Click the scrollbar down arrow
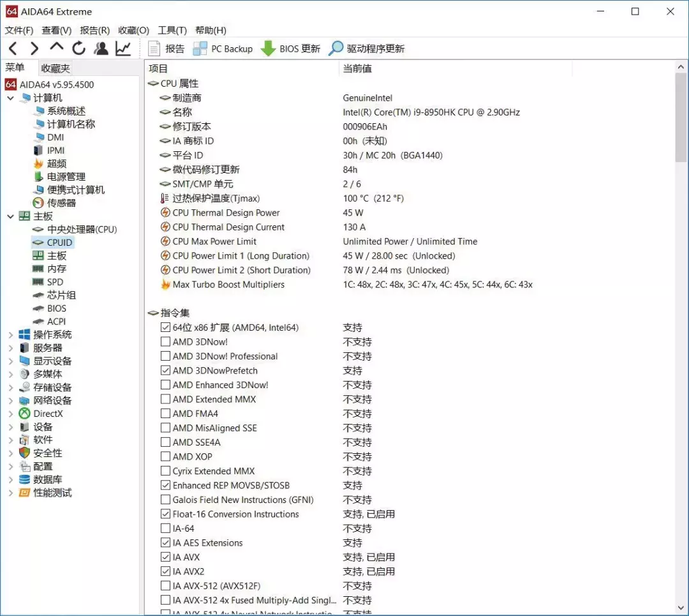This screenshot has height=616, width=689. [x=681, y=608]
